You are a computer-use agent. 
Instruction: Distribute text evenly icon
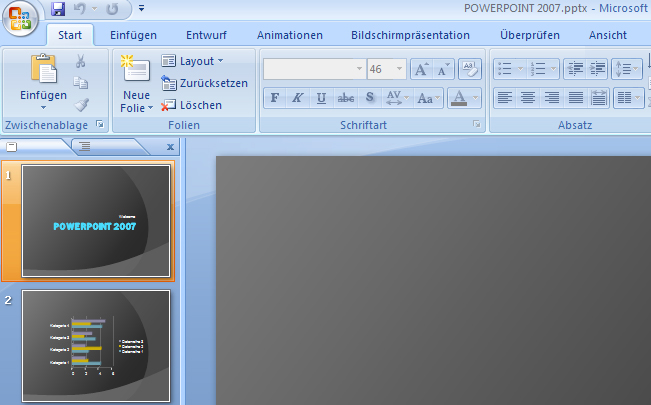point(598,98)
